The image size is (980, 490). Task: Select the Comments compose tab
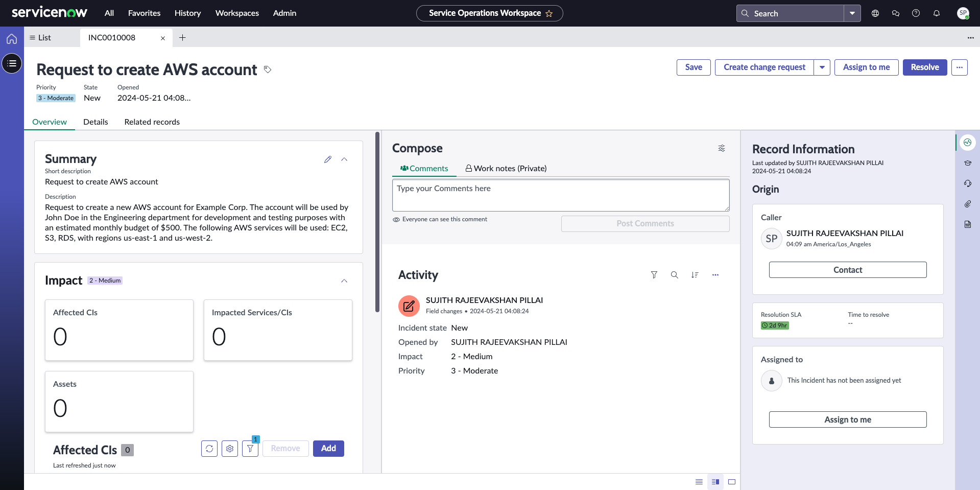point(424,169)
